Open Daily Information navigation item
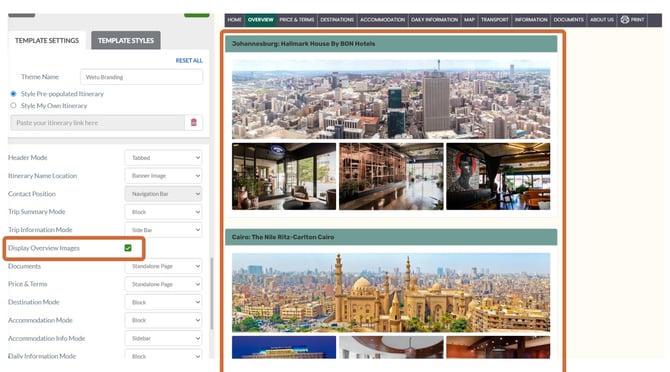 (x=434, y=20)
